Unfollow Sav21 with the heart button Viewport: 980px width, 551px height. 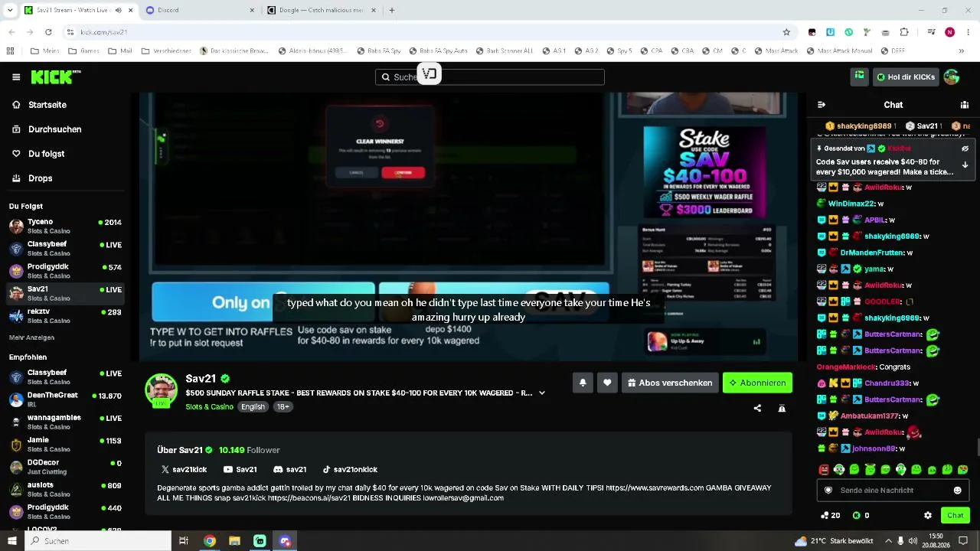coord(607,383)
